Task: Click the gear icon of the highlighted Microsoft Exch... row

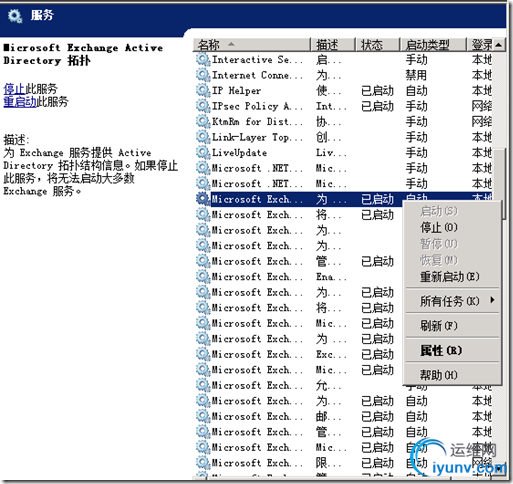Action: pyautogui.click(x=203, y=199)
